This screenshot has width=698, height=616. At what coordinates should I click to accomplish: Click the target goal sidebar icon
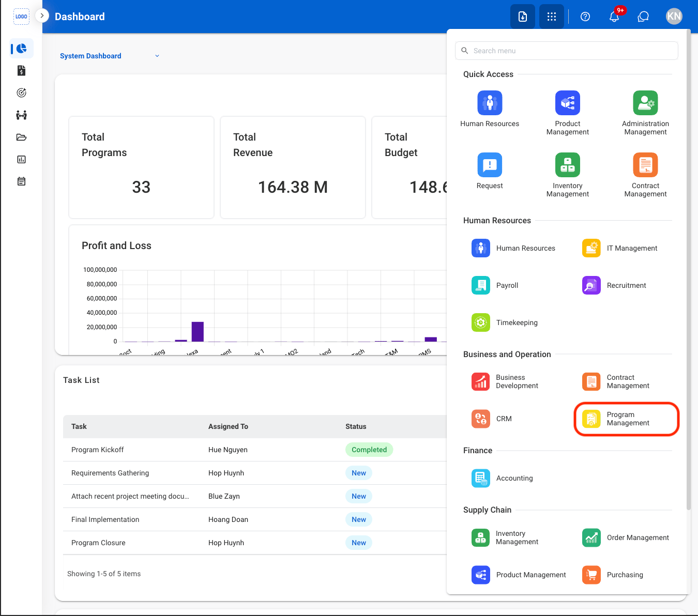pyautogui.click(x=21, y=93)
